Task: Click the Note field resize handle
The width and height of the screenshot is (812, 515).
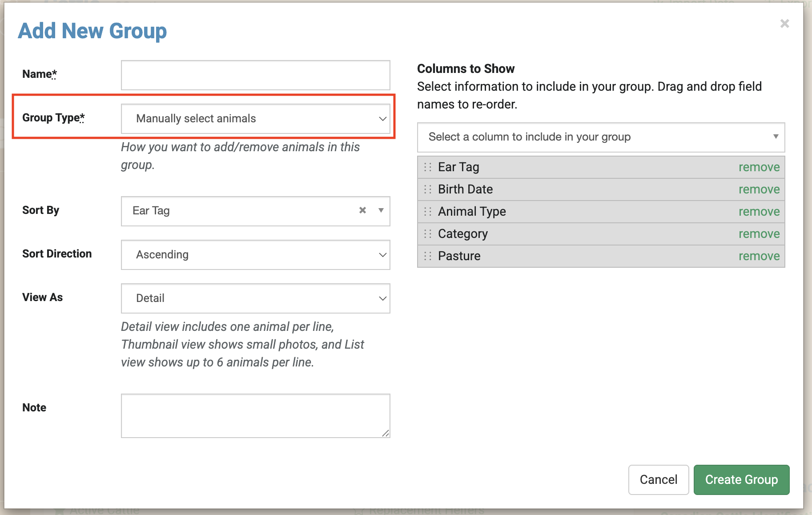Action: 386,433
